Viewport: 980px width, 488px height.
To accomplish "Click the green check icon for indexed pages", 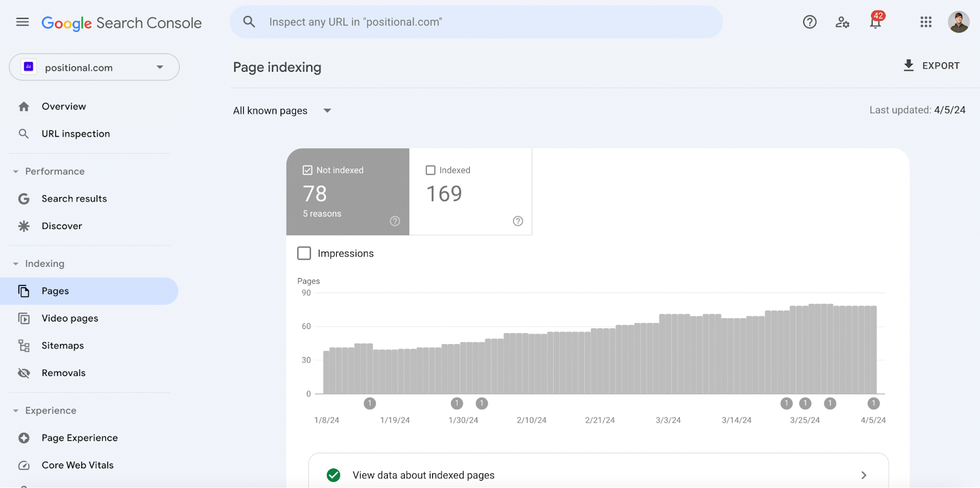I will [333, 475].
